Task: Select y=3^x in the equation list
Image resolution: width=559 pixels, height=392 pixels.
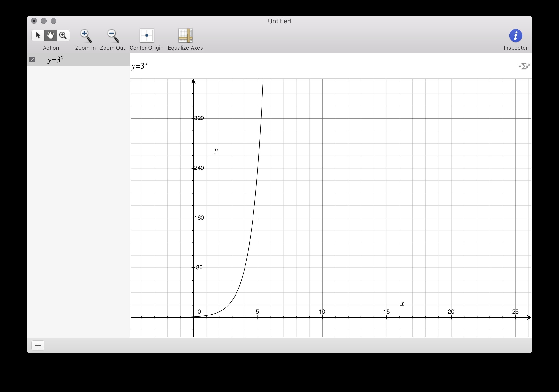Action: click(55, 60)
